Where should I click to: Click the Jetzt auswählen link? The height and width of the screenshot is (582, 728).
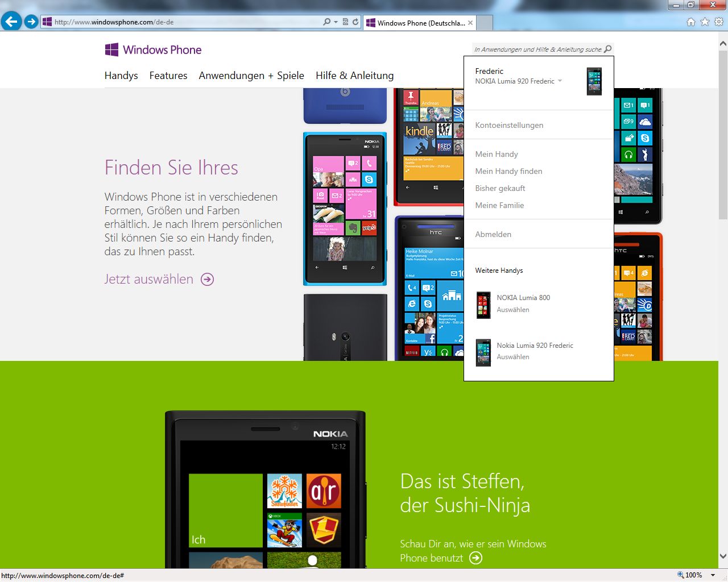click(x=149, y=279)
